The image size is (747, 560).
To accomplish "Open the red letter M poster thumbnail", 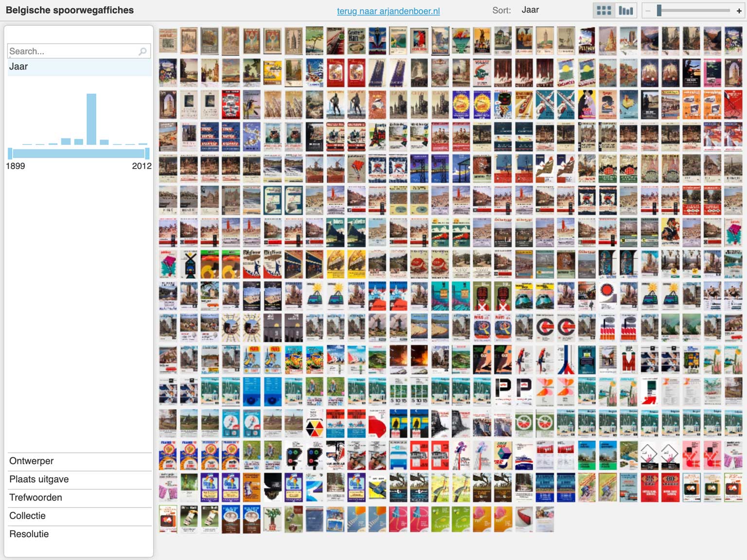I will 628,360.
